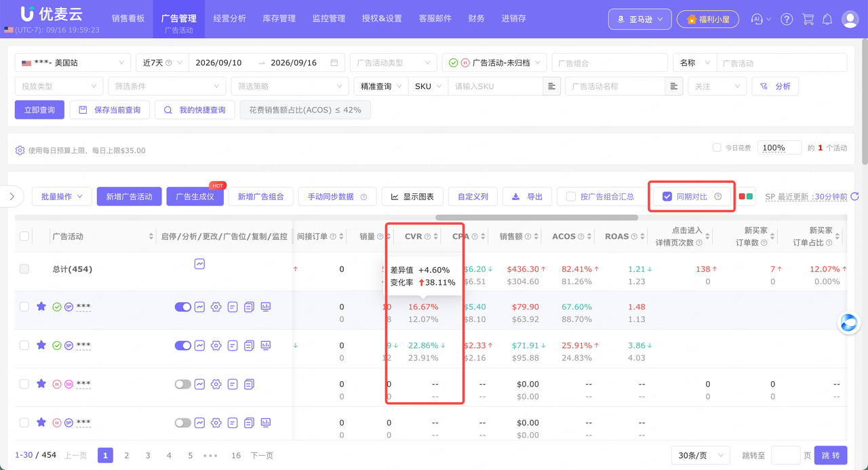Enable the toggle for paused SB campaign
This screenshot has width=868, height=470.
(183, 384)
